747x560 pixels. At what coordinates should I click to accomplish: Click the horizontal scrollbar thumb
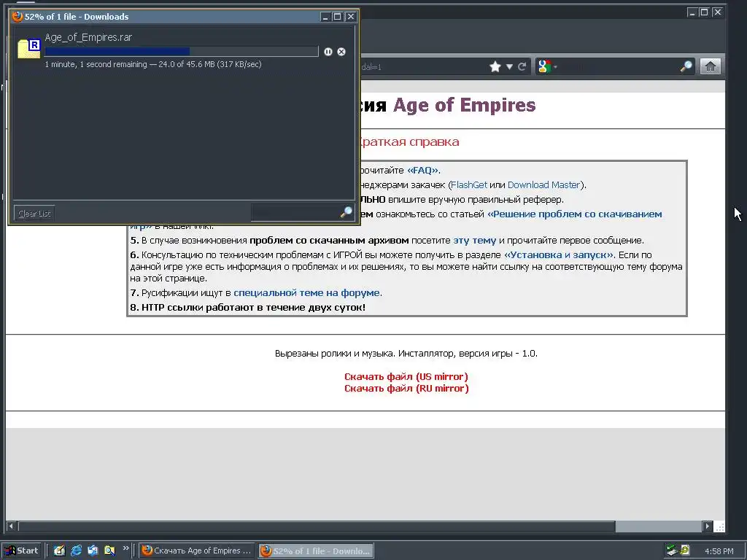coord(317,526)
